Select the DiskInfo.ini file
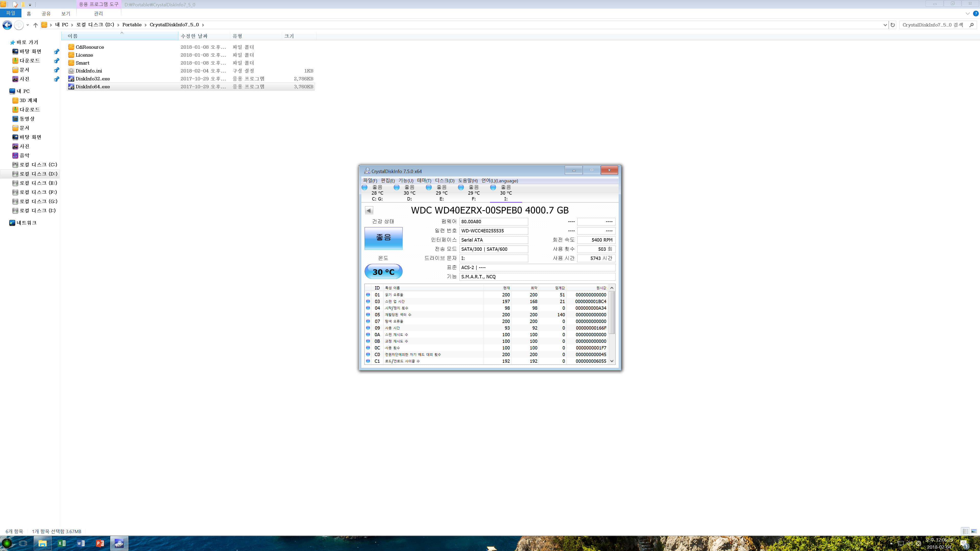Viewport: 980px width, 551px height. (x=191, y=71)
